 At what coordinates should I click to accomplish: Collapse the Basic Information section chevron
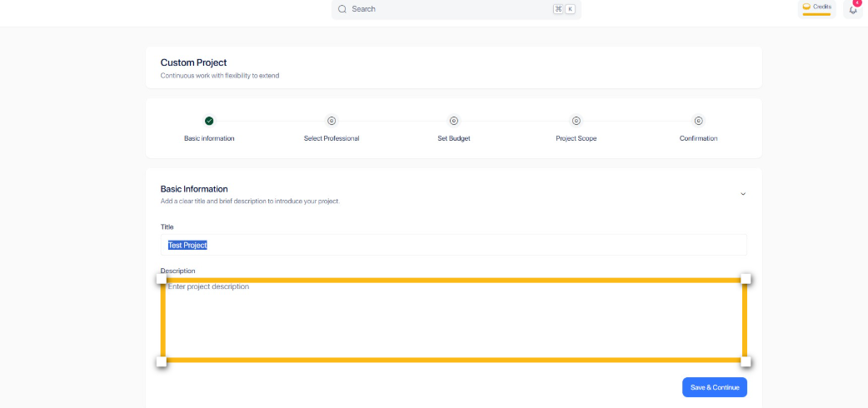(x=743, y=194)
